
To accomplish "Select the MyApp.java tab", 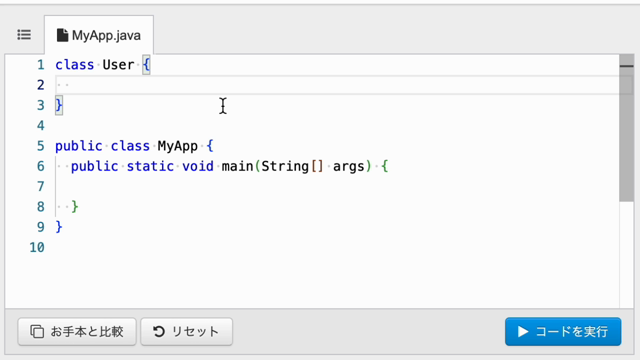I will (x=99, y=36).
